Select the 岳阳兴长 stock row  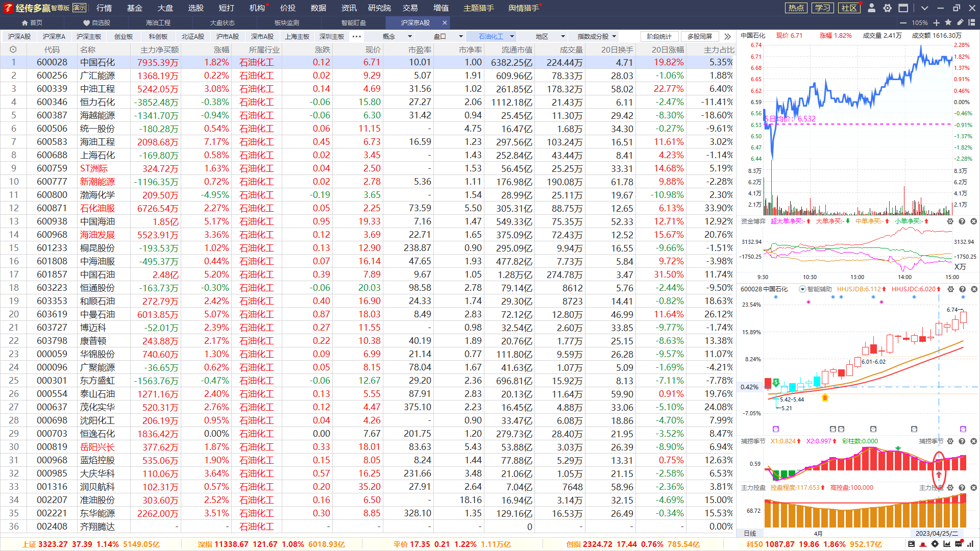point(366,447)
